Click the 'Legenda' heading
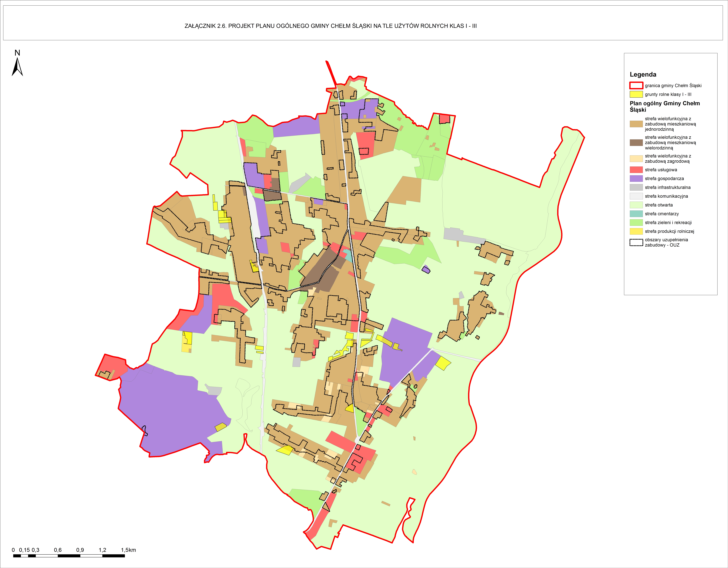728x568 pixels. pyautogui.click(x=643, y=74)
